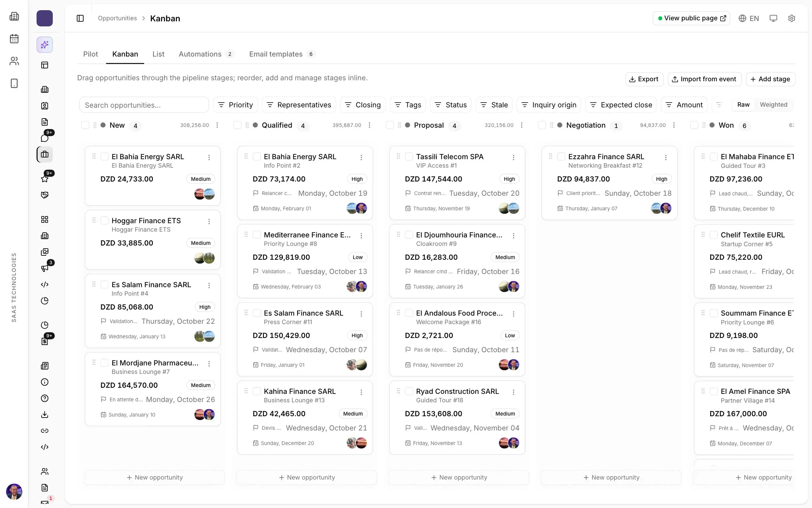Image resolution: width=812 pixels, height=508 pixels.
Task: Click Import from event button
Action: click(705, 79)
